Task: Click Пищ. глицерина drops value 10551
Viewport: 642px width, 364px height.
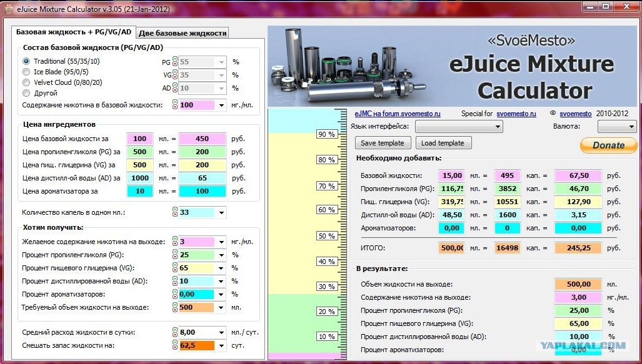Action: pyautogui.click(x=508, y=202)
